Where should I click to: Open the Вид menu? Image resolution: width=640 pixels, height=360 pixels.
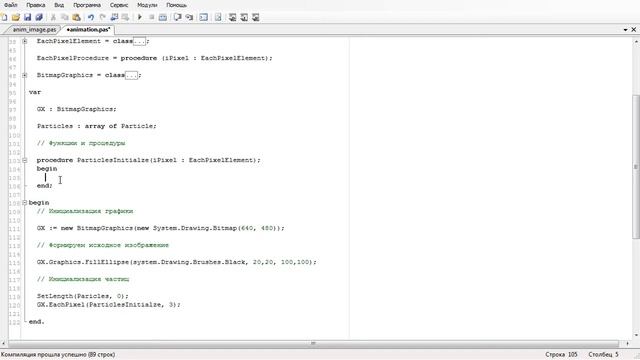[59, 5]
